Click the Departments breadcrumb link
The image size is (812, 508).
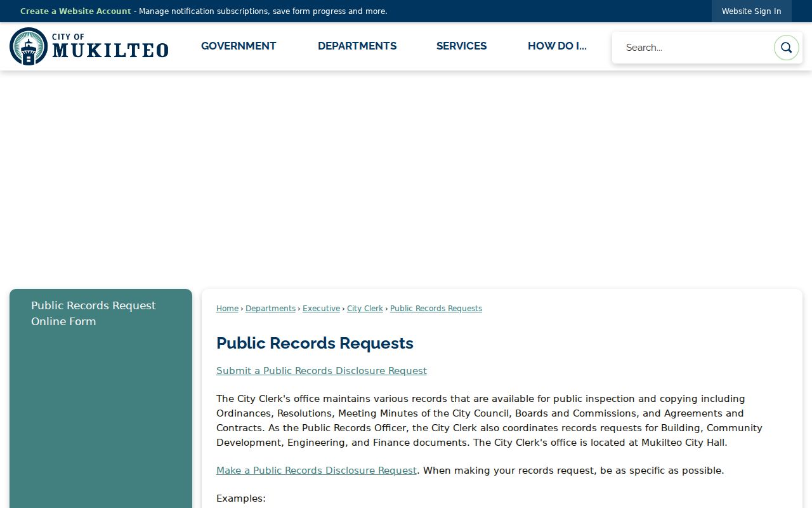click(270, 309)
